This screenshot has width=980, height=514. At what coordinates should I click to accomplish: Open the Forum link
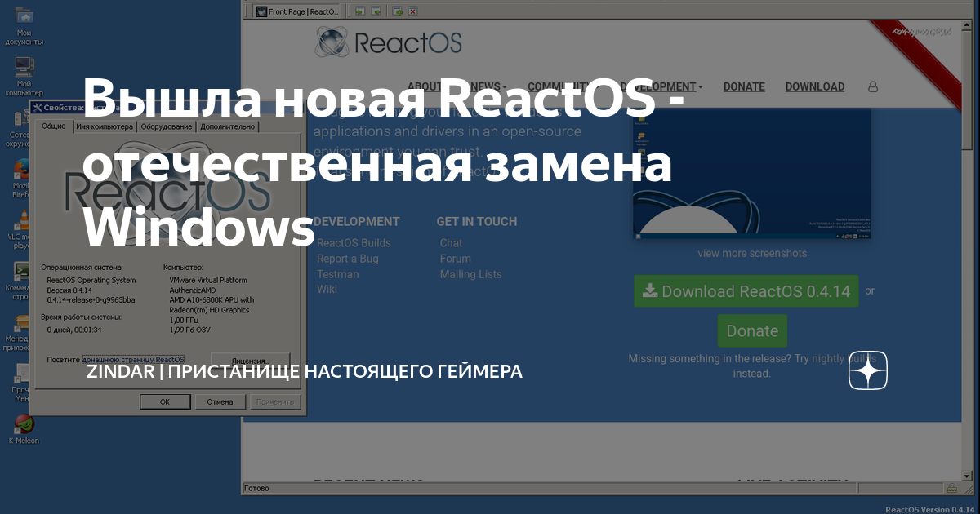coord(456,259)
